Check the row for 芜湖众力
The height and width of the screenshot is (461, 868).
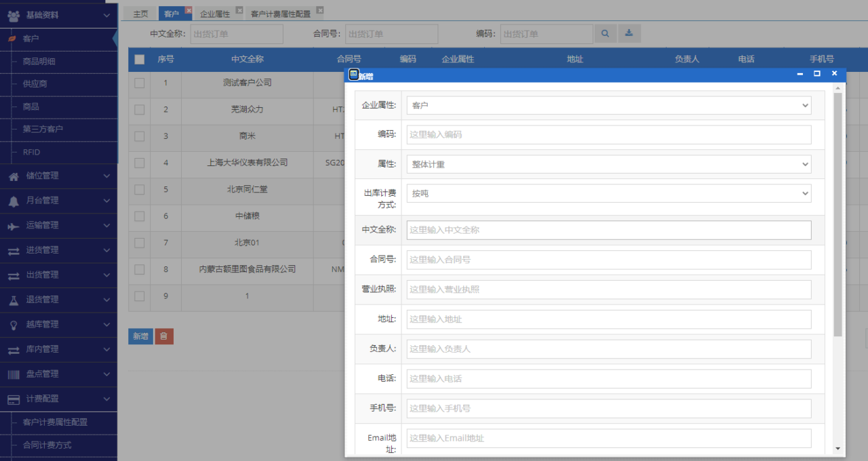(140, 109)
